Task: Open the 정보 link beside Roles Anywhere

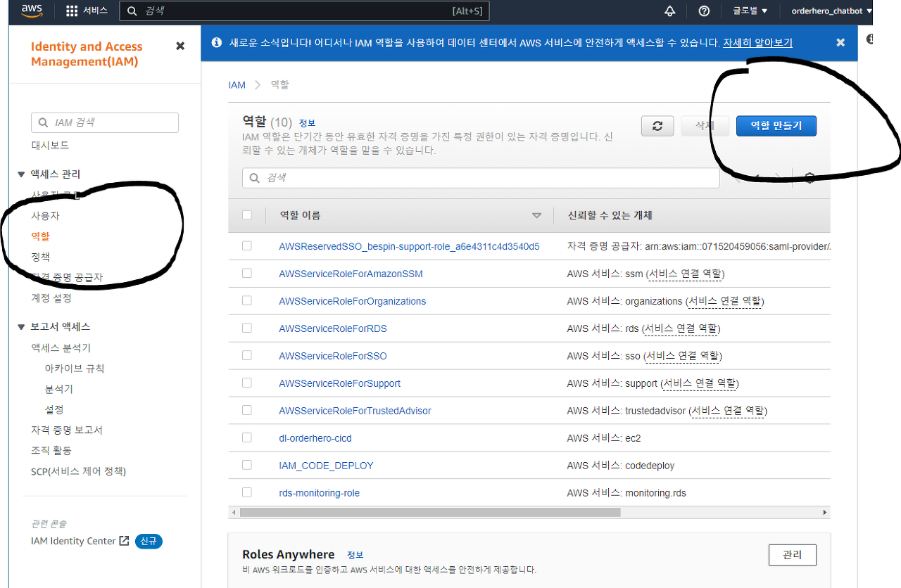Action: click(x=355, y=555)
